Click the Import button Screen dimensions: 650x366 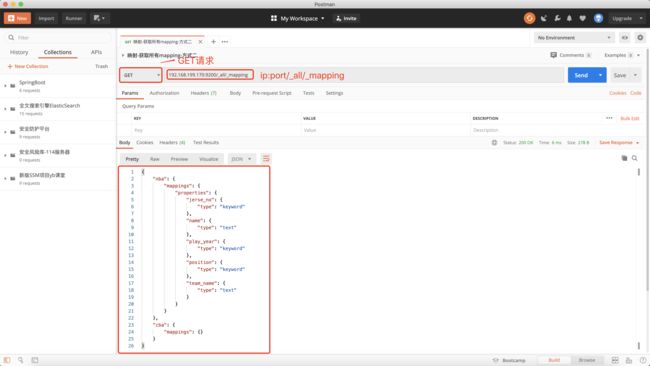(x=46, y=18)
